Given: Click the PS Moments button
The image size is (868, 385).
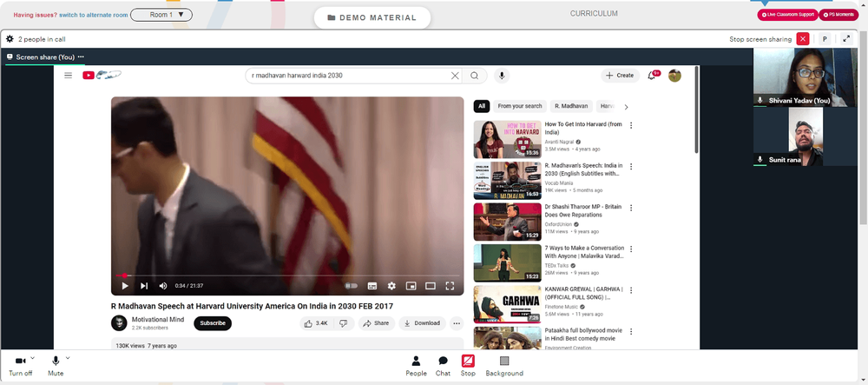Looking at the screenshot, I should [838, 15].
